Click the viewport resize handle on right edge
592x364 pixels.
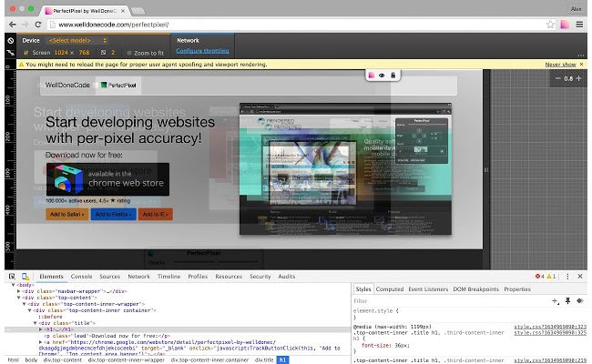click(486, 170)
